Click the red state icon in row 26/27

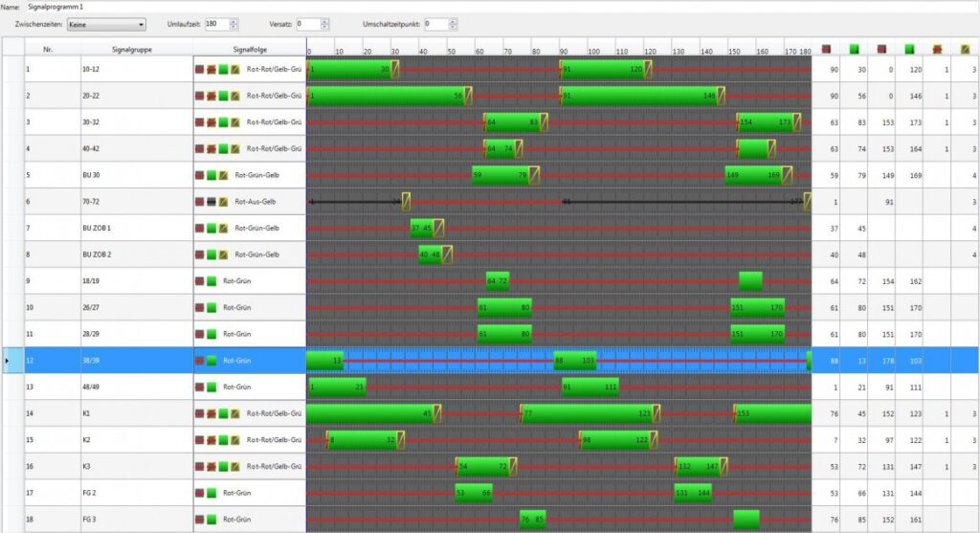199,307
